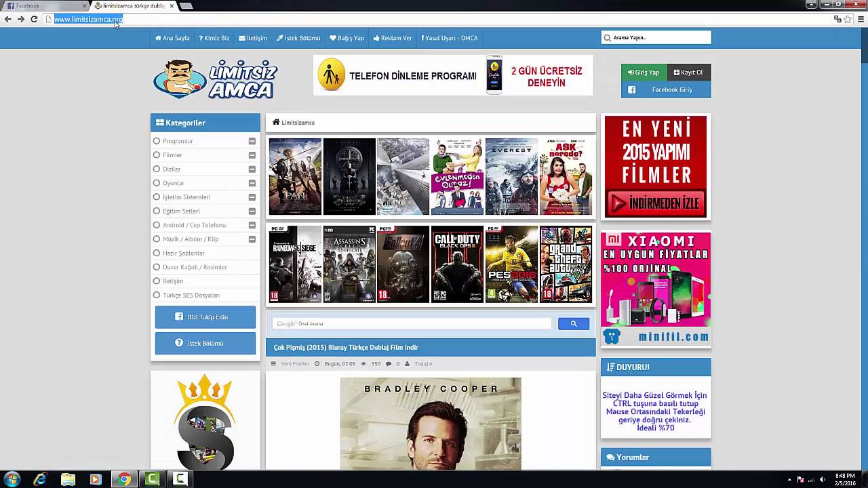The width and height of the screenshot is (868, 488).
Task: Open Çok Pişmiş (2015) post title link
Action: click(346, 348)
